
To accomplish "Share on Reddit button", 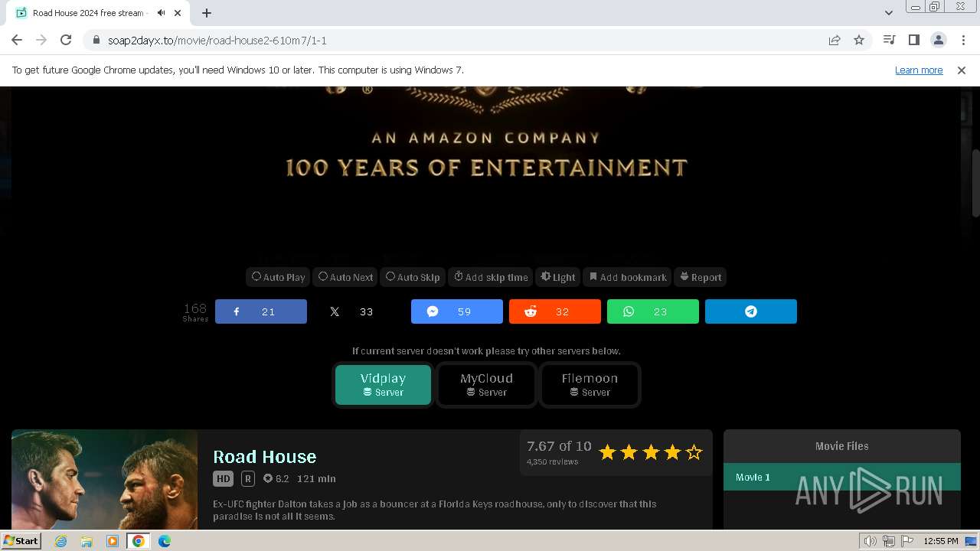I will pos(555,311).
